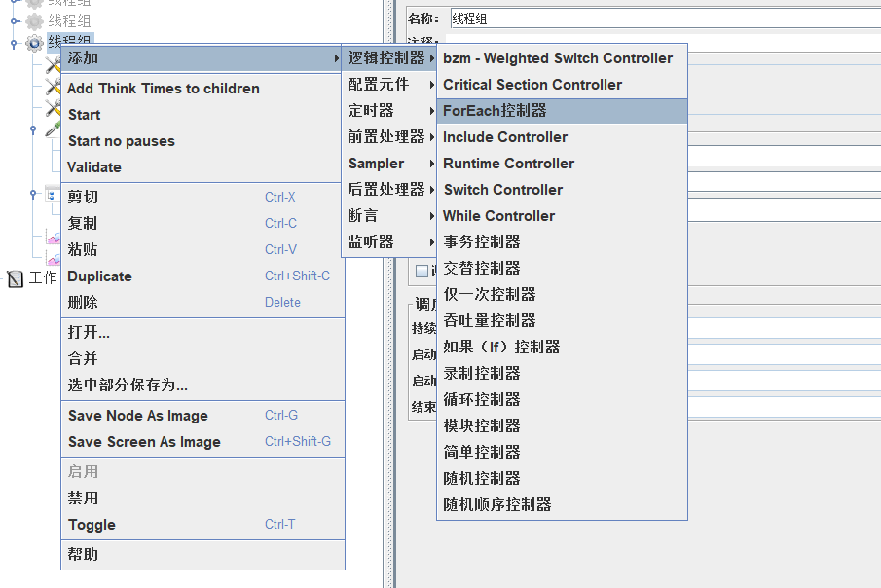This screenshot has width=881, height=588.
Task: Click the 名称 name input field
Action: (662, 18)
